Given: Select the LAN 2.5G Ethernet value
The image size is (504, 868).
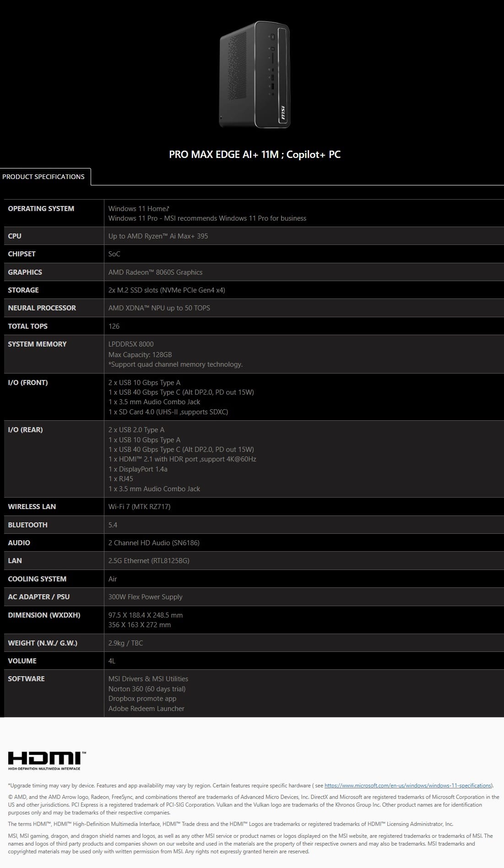Looking at the screenshot, I should [149, 560].
